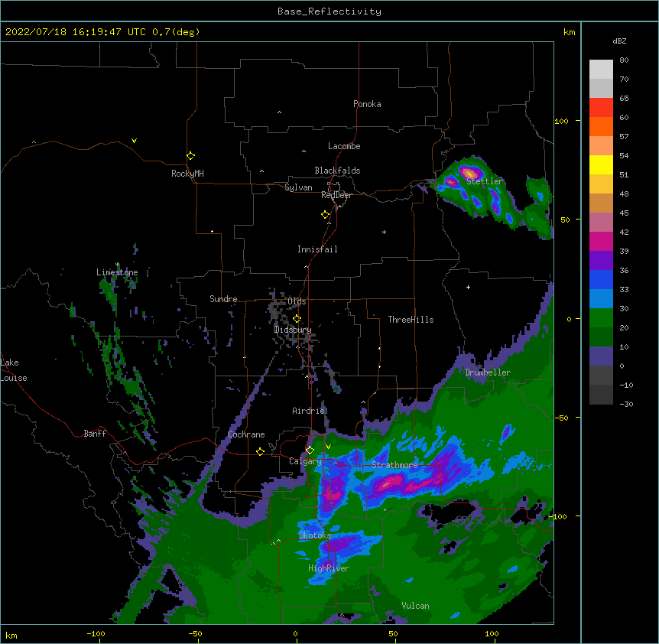Click the RockyMH label
Screen dimensions: 659x644
click(187, 173)
